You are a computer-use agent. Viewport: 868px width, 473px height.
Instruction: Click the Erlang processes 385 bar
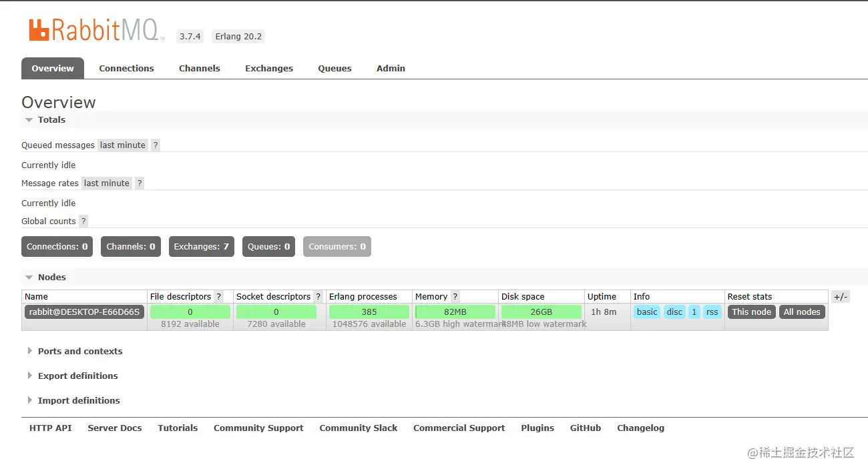tap(369, 312)
